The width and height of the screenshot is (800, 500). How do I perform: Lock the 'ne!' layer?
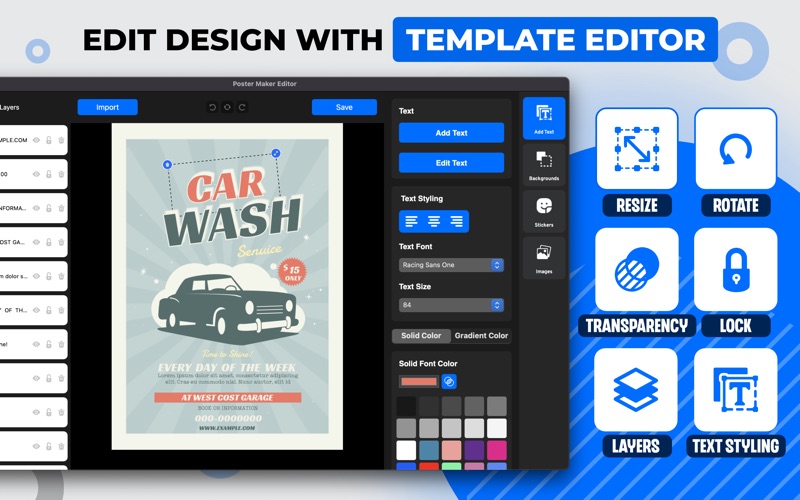pos(49,344)
